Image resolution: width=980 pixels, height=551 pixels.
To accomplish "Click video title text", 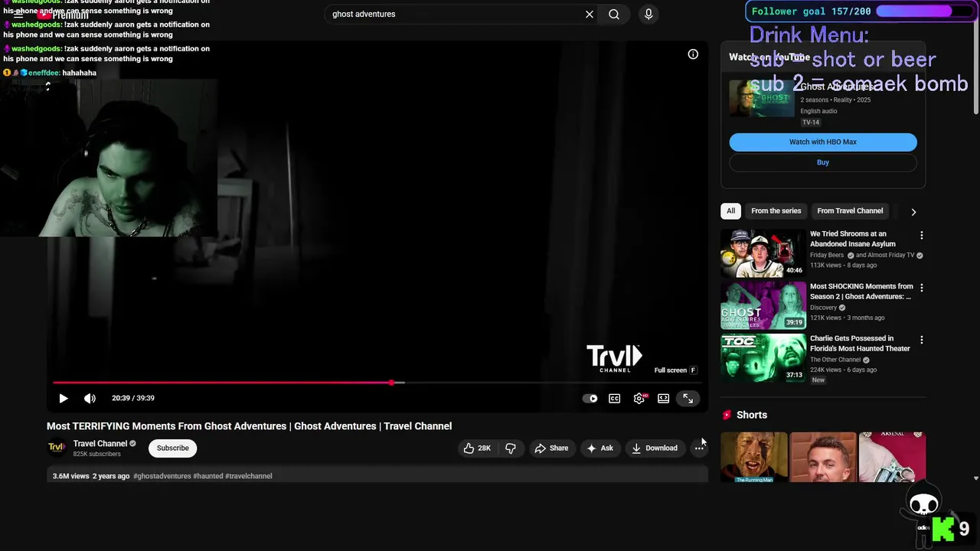I will (x=249, y=426).
